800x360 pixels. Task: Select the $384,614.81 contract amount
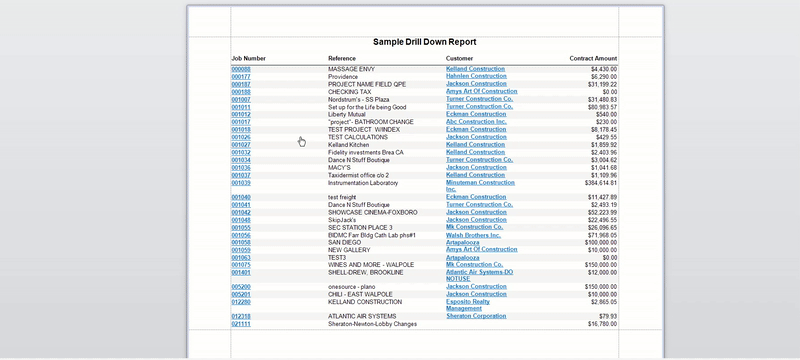tap(601, 183)
